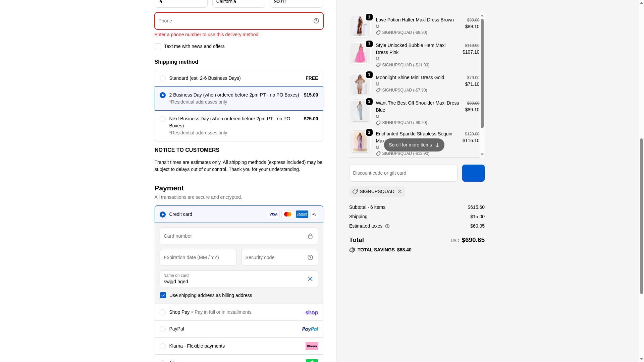Click the security code help icon
The width and height of the screenshot is (644, 362).
[x=310, y=257]
